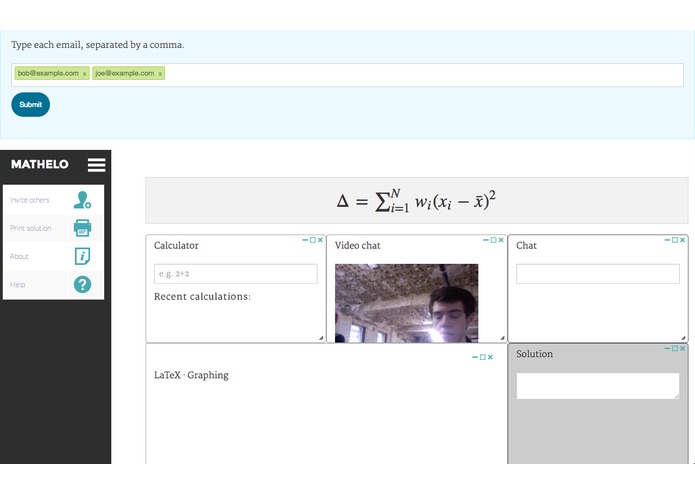The height and width of the screenshot is (494, 695).
Task: Minimize the Calculator panel
Action: tap(305, 240)
